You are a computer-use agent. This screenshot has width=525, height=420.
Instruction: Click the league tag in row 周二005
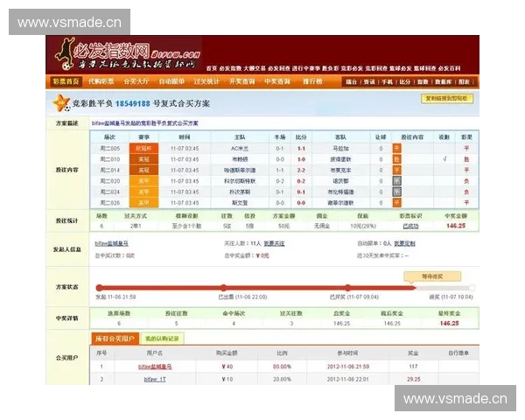144,149
